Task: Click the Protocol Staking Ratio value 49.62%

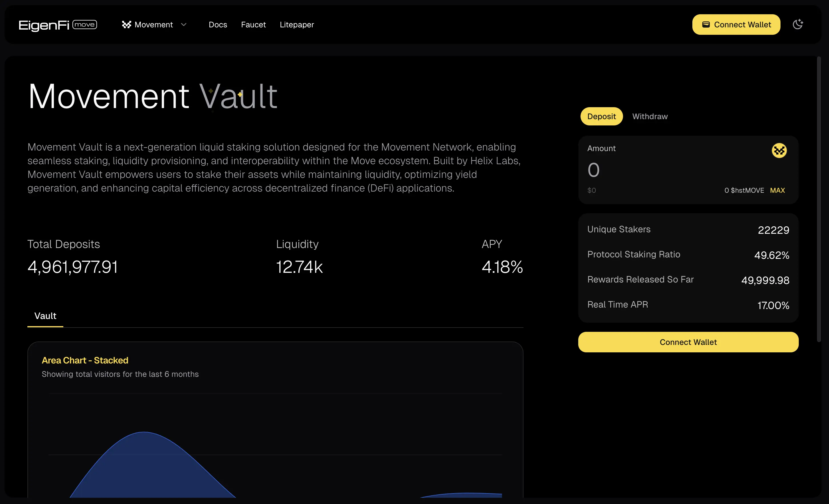Action: [771, 255]
